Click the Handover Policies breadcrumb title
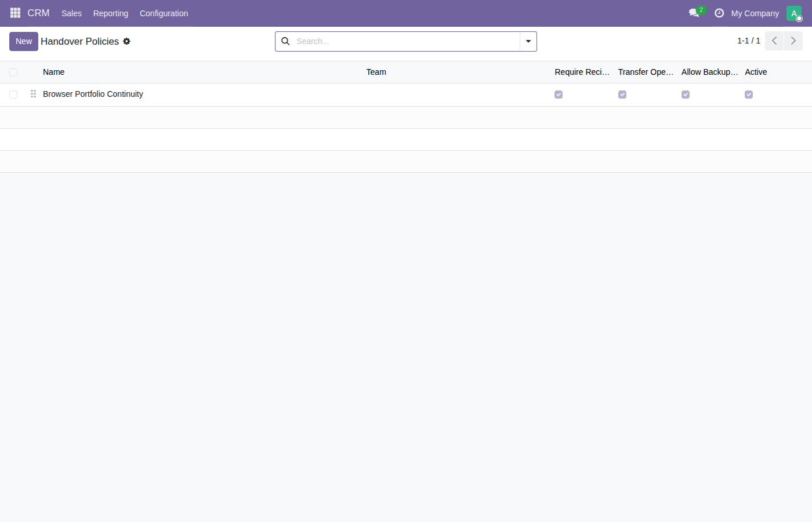Image resolution: width=812 pixels, height=522 pixels. coord(80,41)
